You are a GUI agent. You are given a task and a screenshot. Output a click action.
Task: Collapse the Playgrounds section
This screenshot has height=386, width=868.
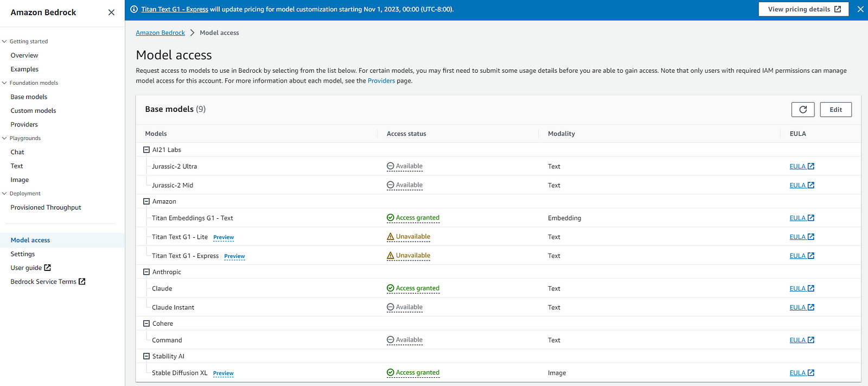[4, 138]
